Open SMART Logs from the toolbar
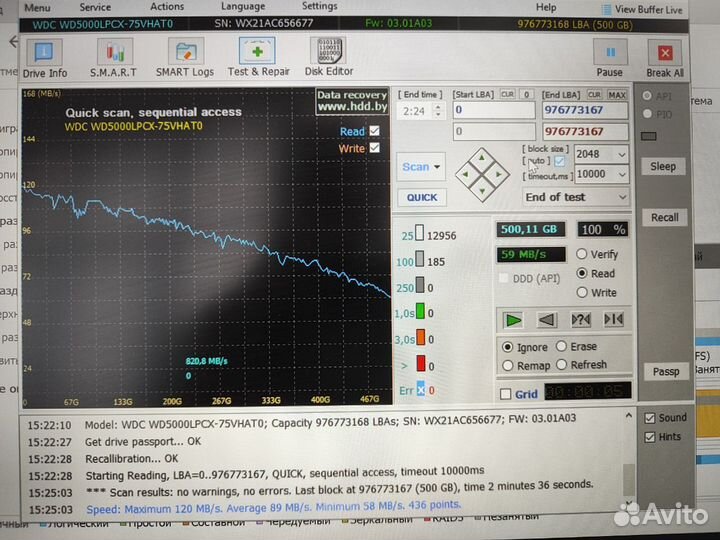 click(x=185, y=56)
